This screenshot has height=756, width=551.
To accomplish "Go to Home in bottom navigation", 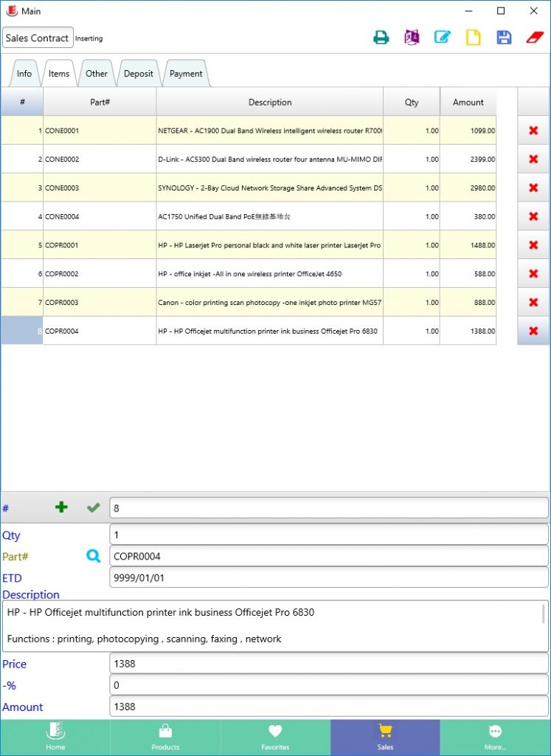I will (x=55, y=738).
